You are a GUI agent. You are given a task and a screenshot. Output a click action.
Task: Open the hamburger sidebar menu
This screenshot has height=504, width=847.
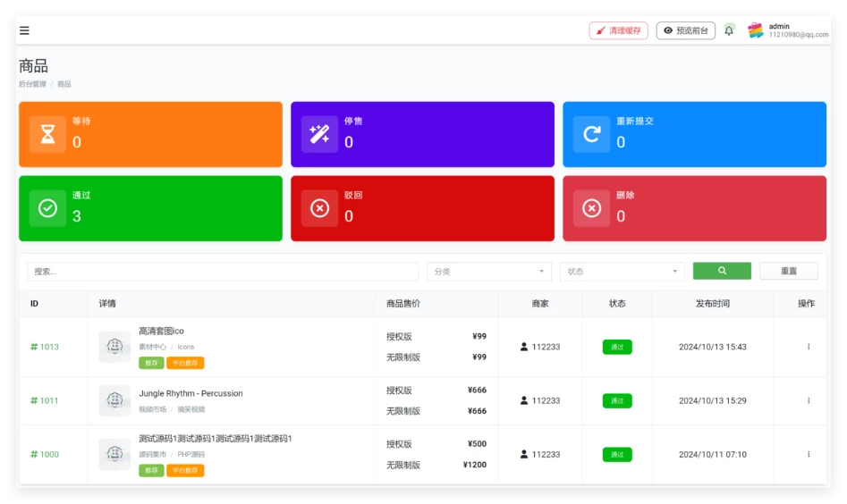pyautogui.click(x=24, y=30)
